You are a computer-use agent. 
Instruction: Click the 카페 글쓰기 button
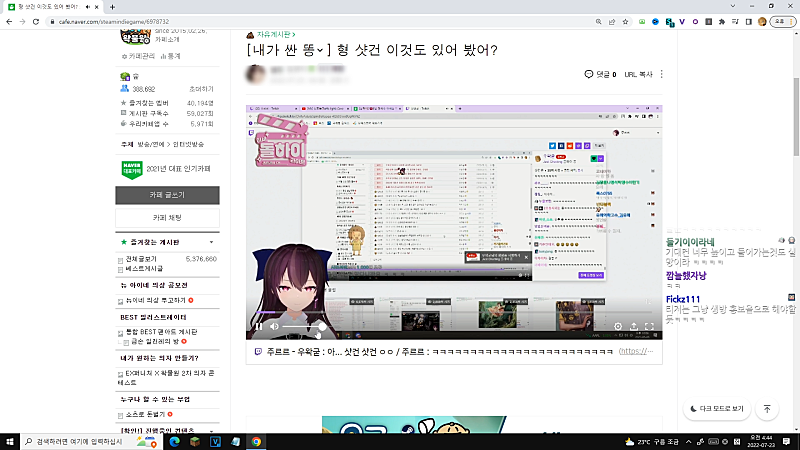(167, 195)
